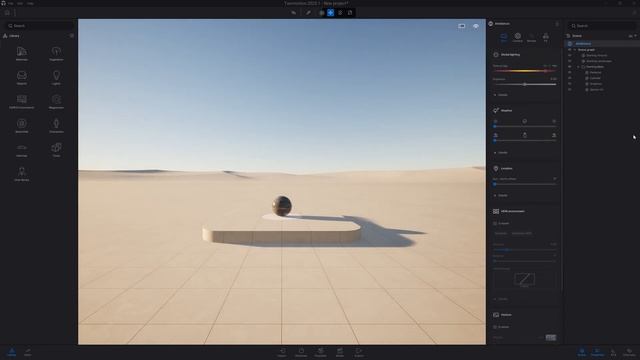The height and width of the screenshot is (360, 640).
Task: Open the Library panel options menu
Action: coord(72,36)
